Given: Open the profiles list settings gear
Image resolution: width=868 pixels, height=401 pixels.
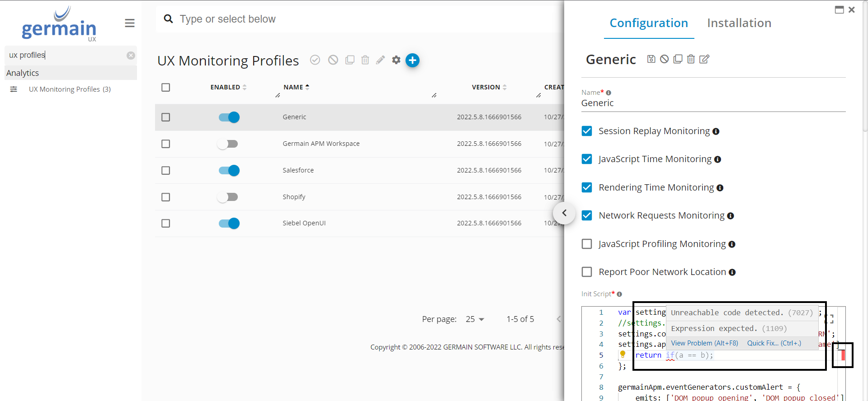Looking at the screenshot, I should (396, 60).
